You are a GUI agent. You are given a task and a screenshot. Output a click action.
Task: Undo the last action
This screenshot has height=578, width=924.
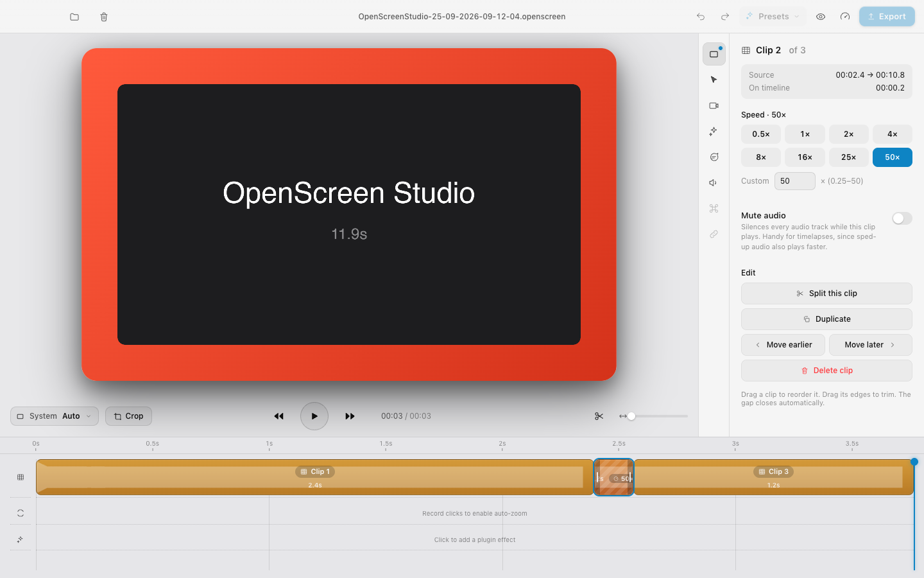click(701, 17)
